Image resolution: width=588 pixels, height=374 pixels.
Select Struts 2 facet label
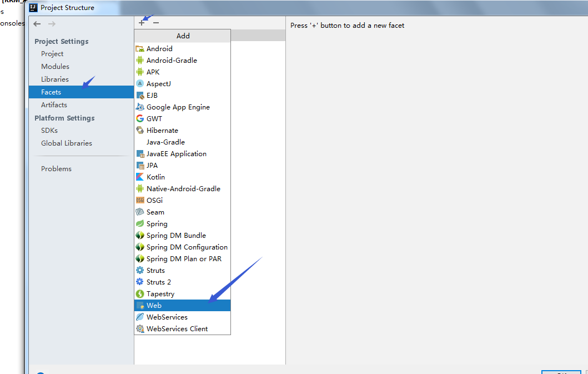tap(159, 282)
